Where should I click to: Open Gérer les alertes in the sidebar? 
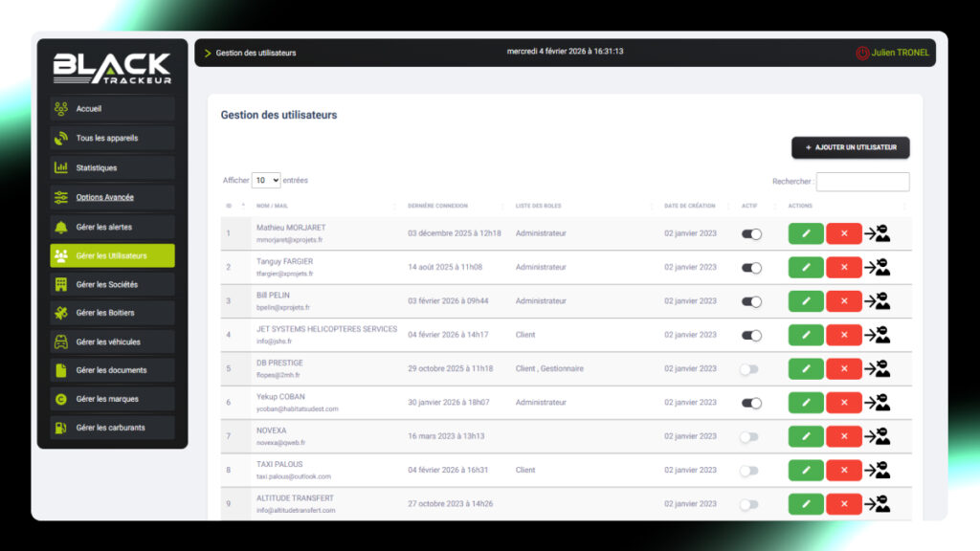coord(113,227)
